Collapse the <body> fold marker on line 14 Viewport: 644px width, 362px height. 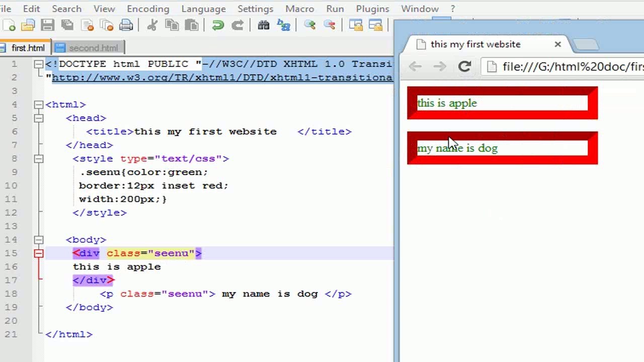point(39,240)
